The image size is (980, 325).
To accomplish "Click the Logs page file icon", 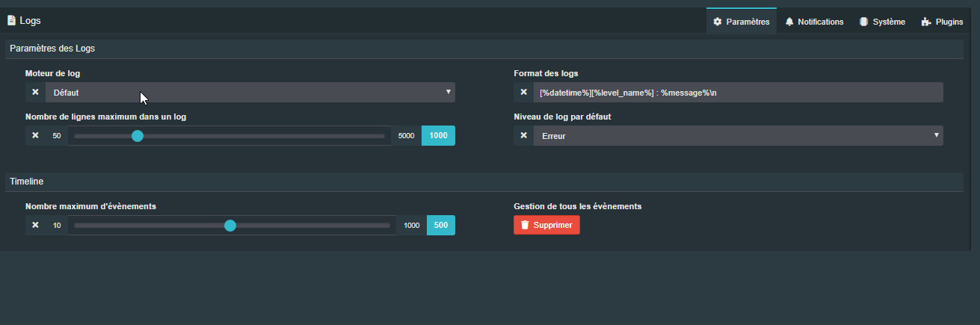I will [x=11, y=20].
